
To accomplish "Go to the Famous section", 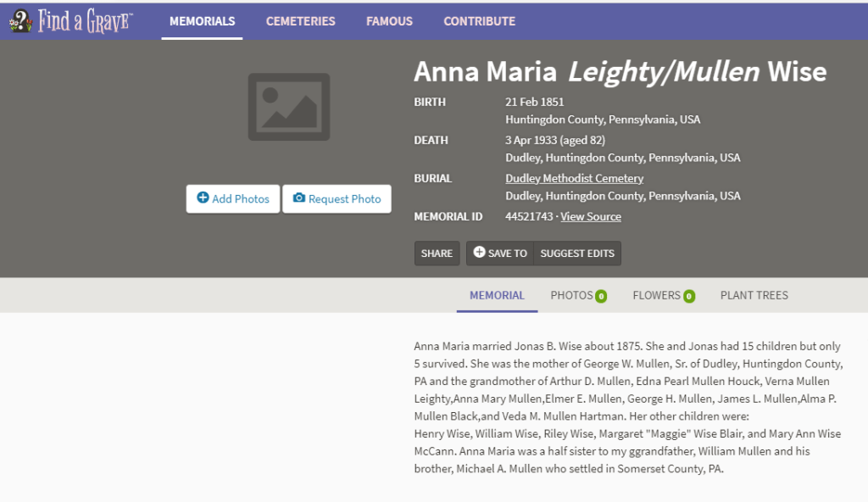I will pos(389,21).
